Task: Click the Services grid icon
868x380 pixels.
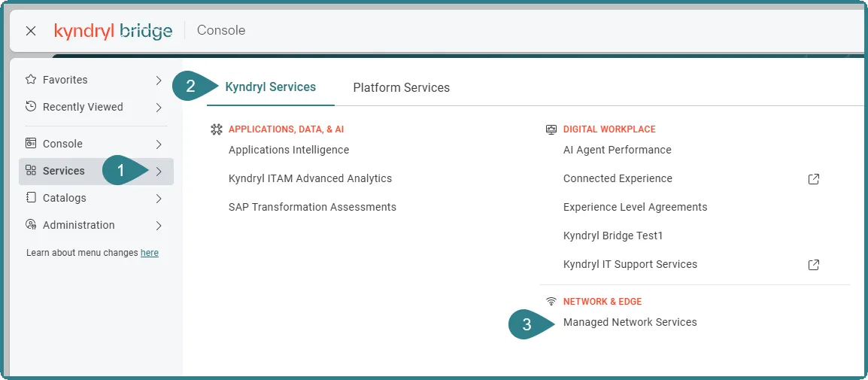Action: click(x=31, y=171)
